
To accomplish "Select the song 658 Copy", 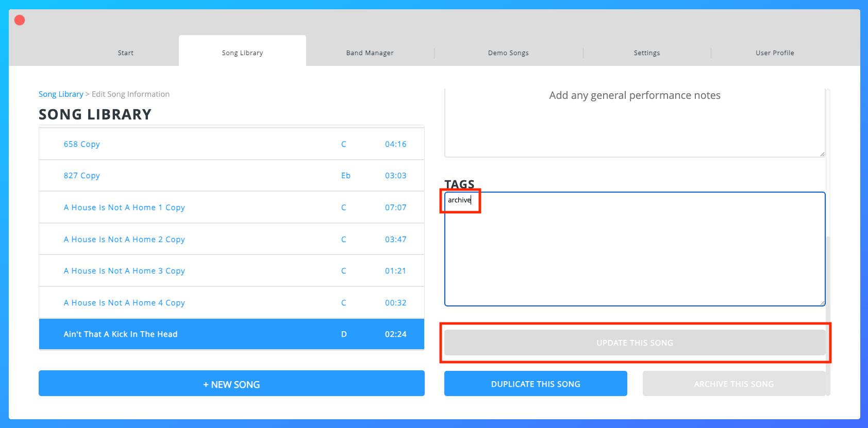I will pos(82,144).
